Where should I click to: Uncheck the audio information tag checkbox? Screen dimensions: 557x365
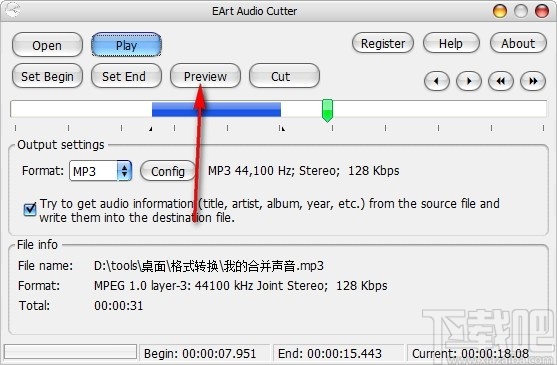(x=30, y=209)
